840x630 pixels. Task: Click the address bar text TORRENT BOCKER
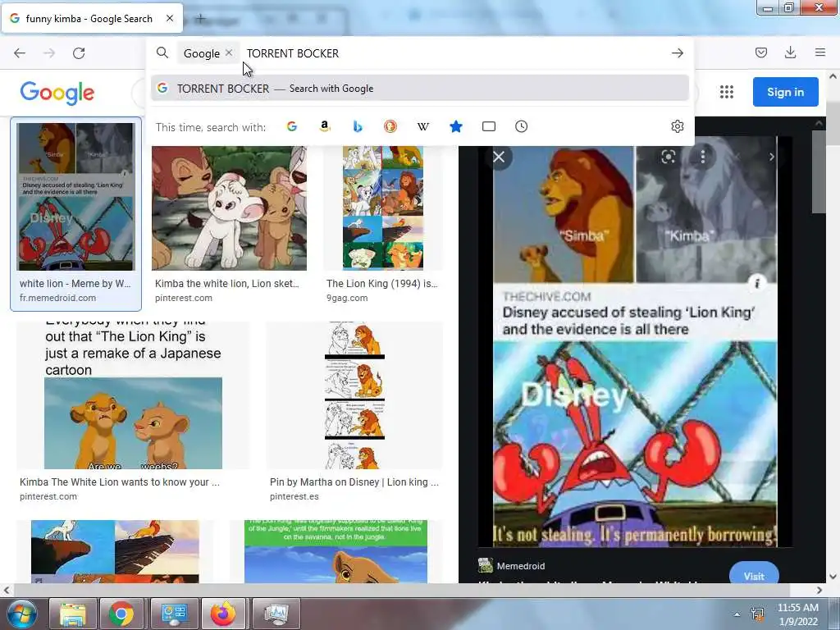tap(293, 53)
